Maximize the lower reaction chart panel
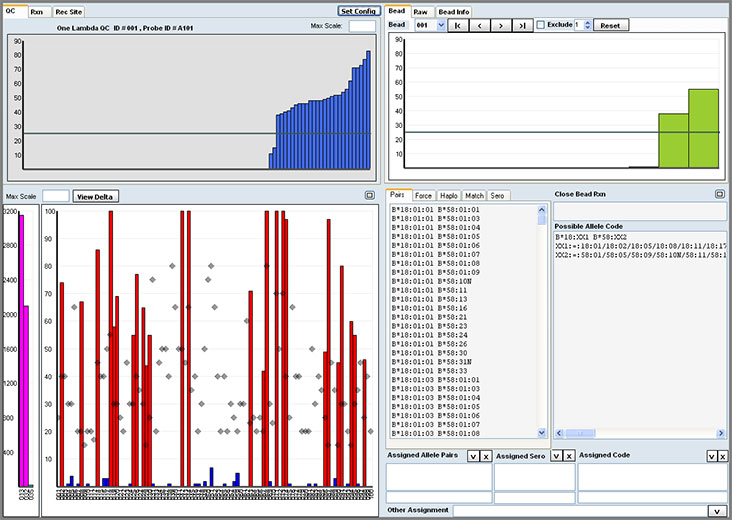 [x=369, y=196]
